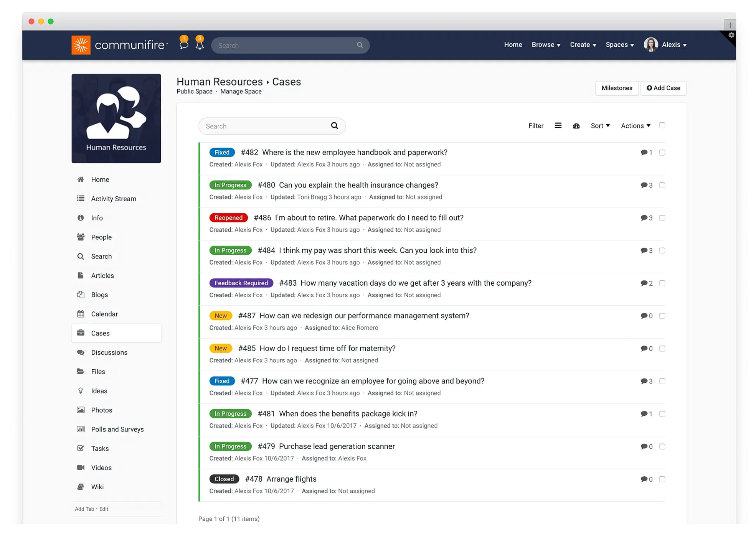The width and height of the screenshot is (756, 543).
Task: Tick the checkbox for case #484
Action: click(662, 250)
